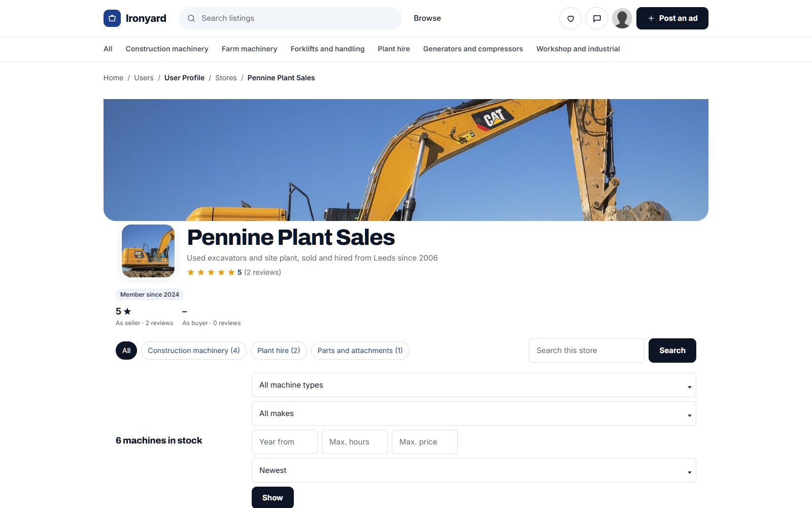The image size is (812, 508).
Task: Click the Ironyard shopping bag logo
Action: (112, 18)
